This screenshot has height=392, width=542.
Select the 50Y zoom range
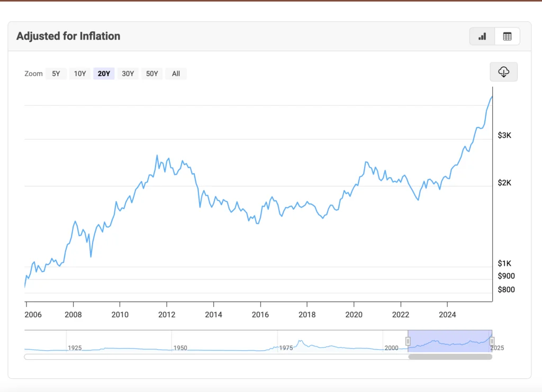(151, 74)
